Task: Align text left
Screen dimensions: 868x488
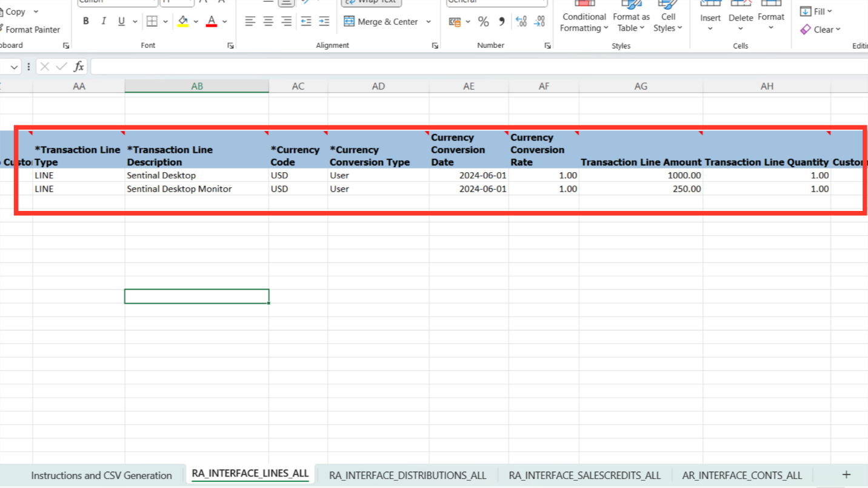Action: [x=250, y=21]
